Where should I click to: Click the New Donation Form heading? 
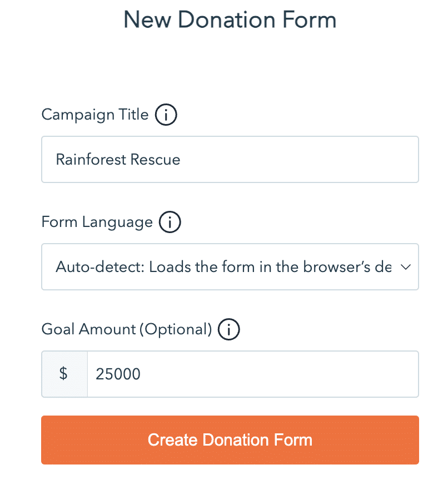click(230, 21)
